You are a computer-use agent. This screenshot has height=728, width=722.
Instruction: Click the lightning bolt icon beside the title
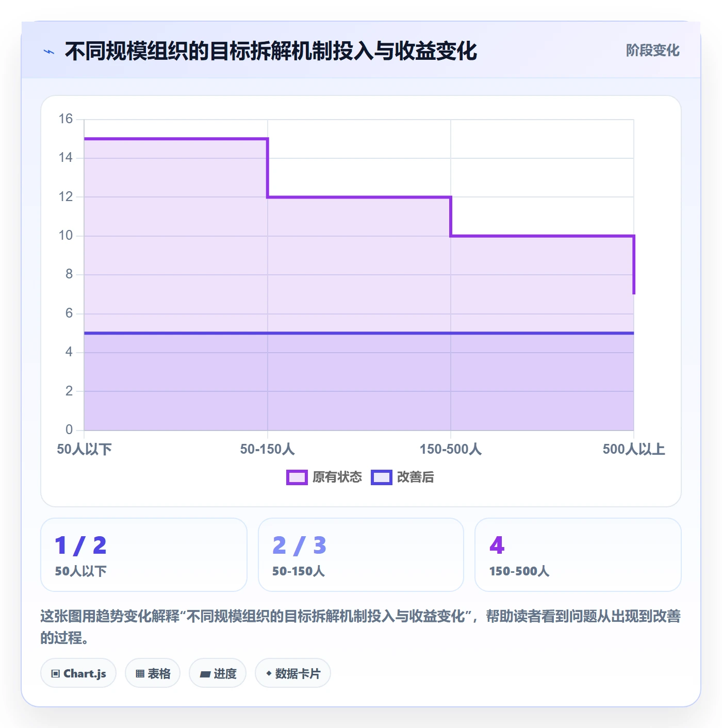pyautogui.click(x=49, y=52)
